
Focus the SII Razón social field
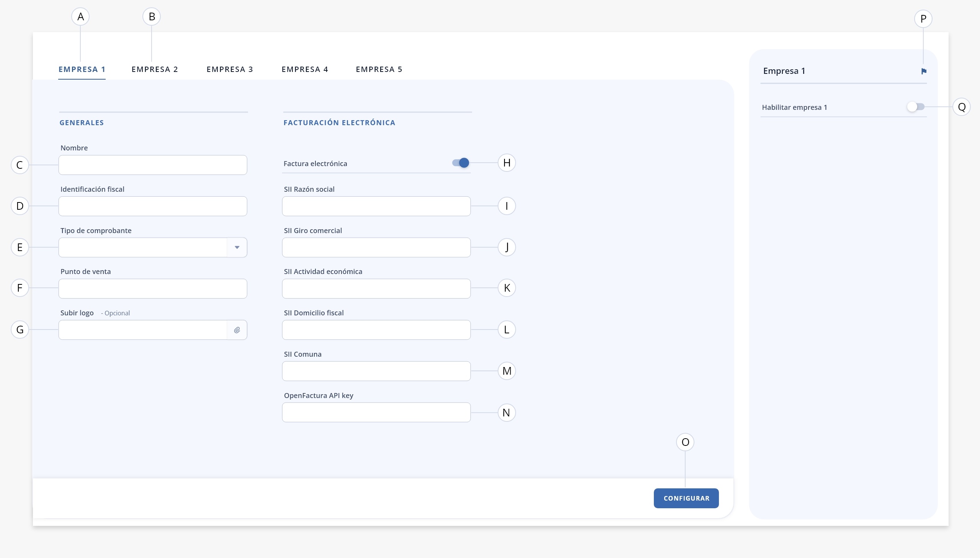[x=376, y=206]
